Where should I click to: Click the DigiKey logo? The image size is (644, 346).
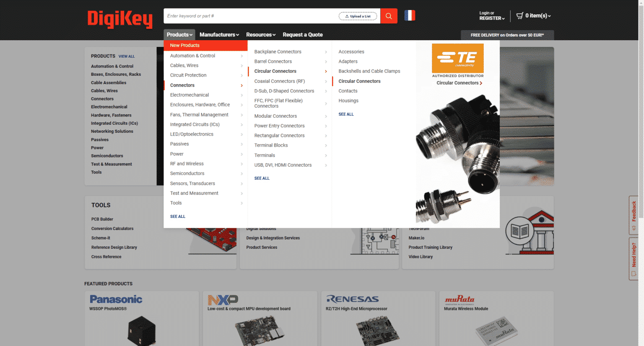click(120, 19)
